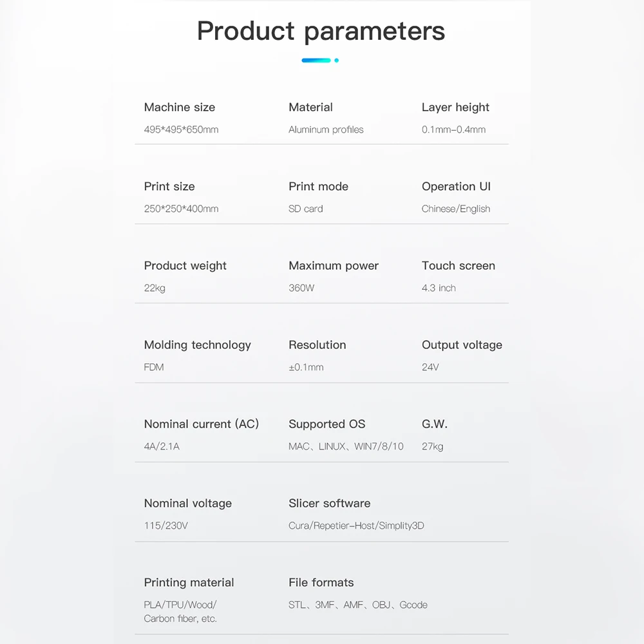This screenshot has height=644, width=644.
Task: Click the 495*495*650mm value
Action: 181,129
